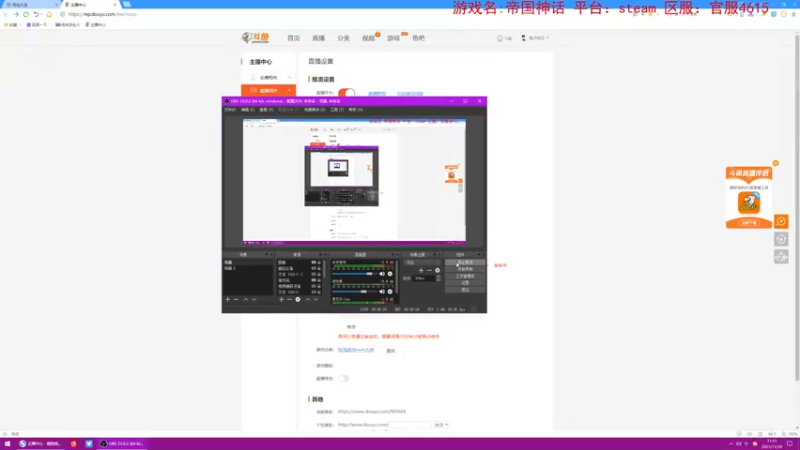The image size is (800, 450).
Task: Remove scene transition with minus icon
Action: point(429,270)
